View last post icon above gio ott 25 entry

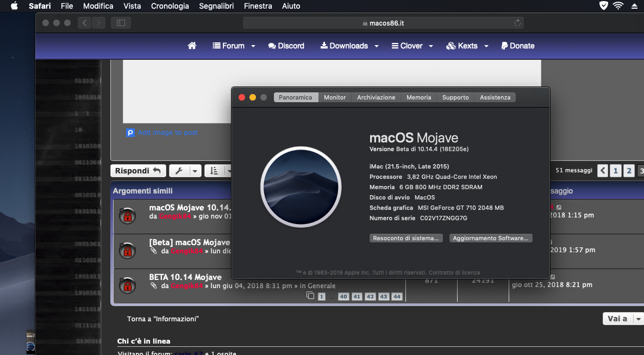(552, 277)
